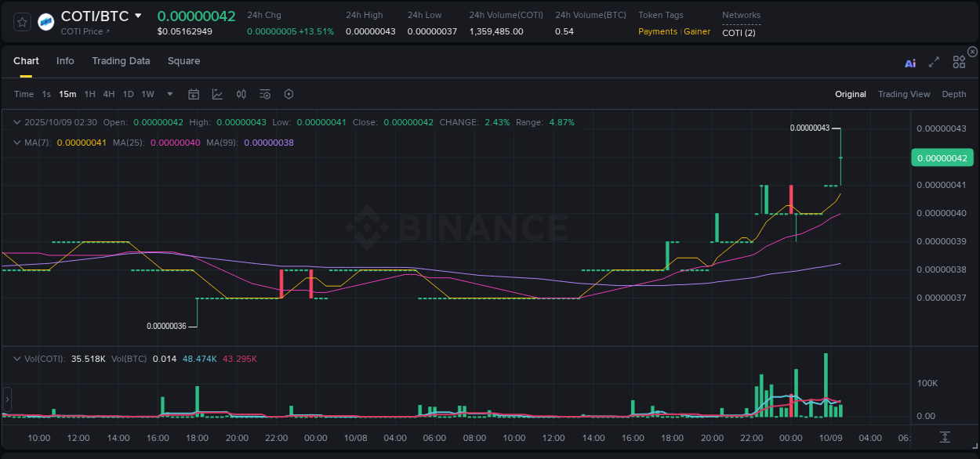The height and width of the screenshot is (459, 980).
Task: Select the 1H timeframe
Action: [x=89, y=94]
